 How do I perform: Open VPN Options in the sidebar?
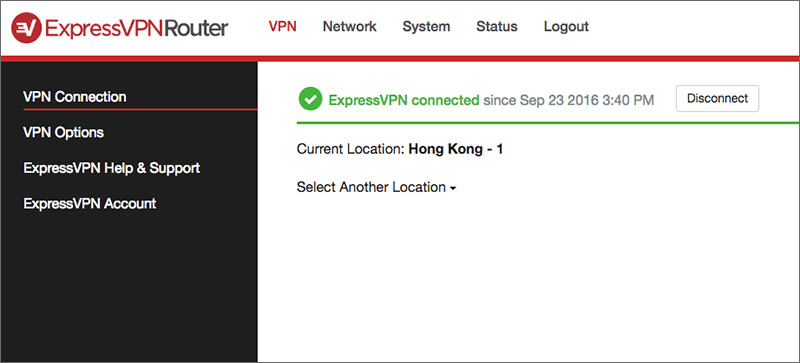[x=64, y=132]
